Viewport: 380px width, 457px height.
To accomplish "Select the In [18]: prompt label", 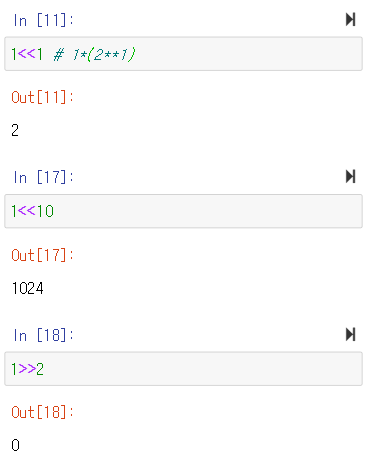I will coord(43,335).
